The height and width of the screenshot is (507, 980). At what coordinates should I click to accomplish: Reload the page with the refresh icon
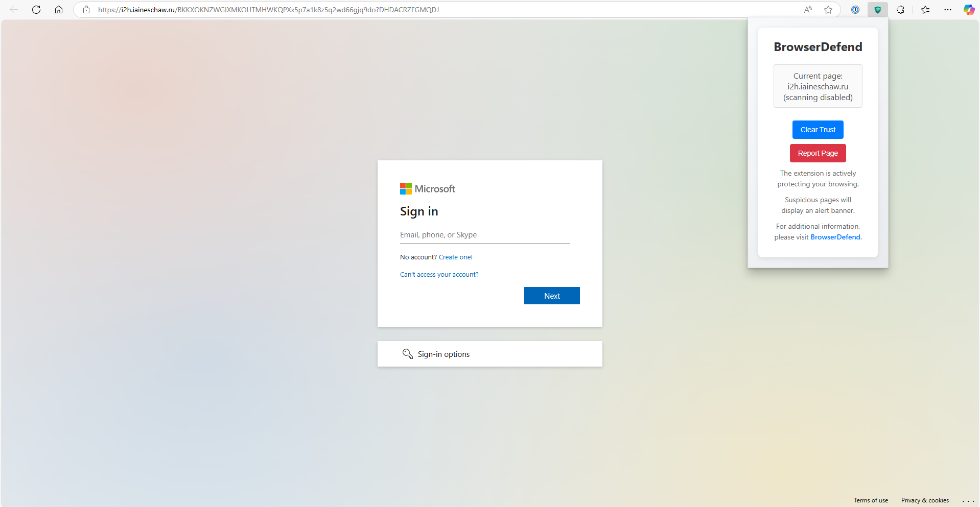pos(36,10)
